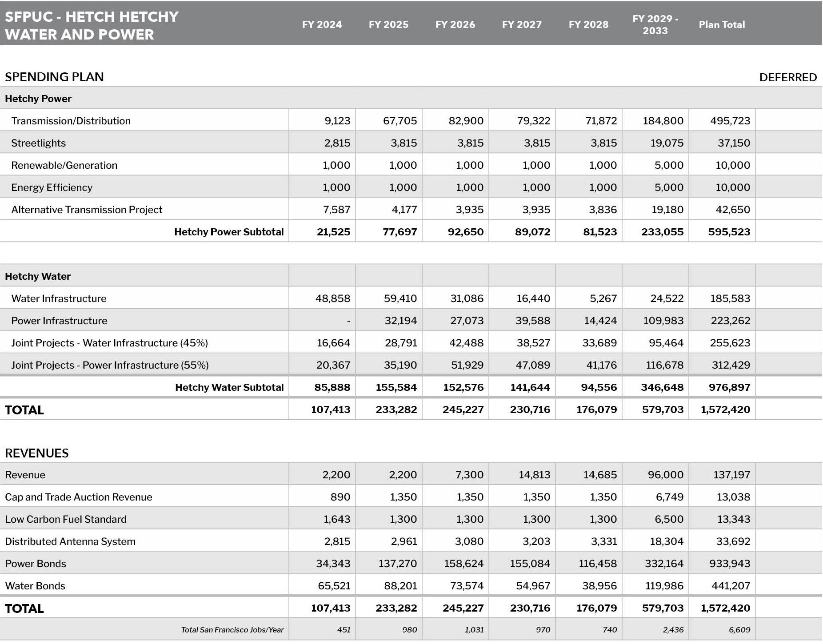The width and height of the screenshot is (823, 644).
Task: Click the FY 2028 column header
Action: click(x=588, y=24)
